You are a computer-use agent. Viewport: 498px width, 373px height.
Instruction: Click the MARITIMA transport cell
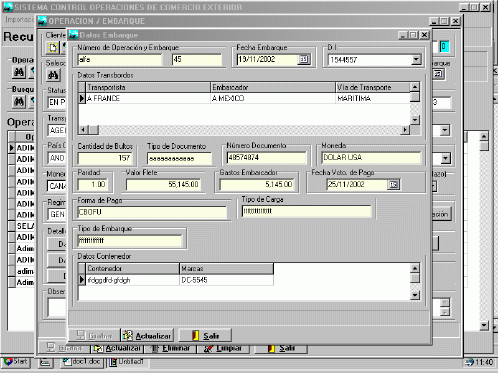click(x=373, y=98)
